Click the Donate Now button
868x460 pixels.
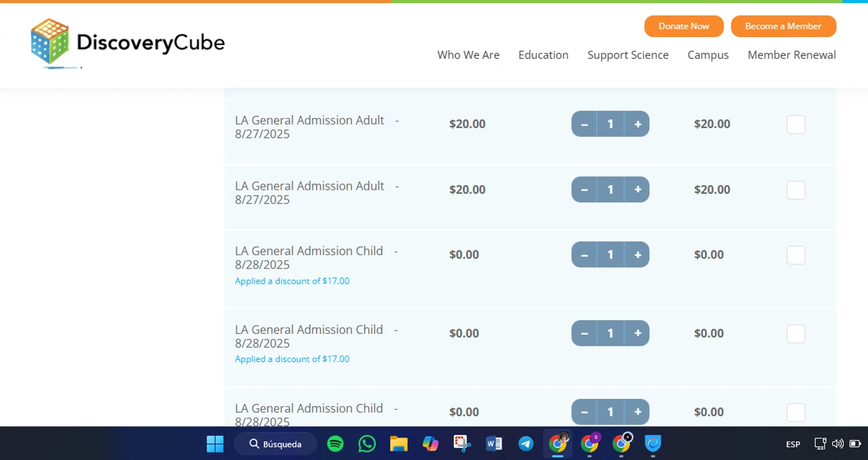click(x=684, y=26)
